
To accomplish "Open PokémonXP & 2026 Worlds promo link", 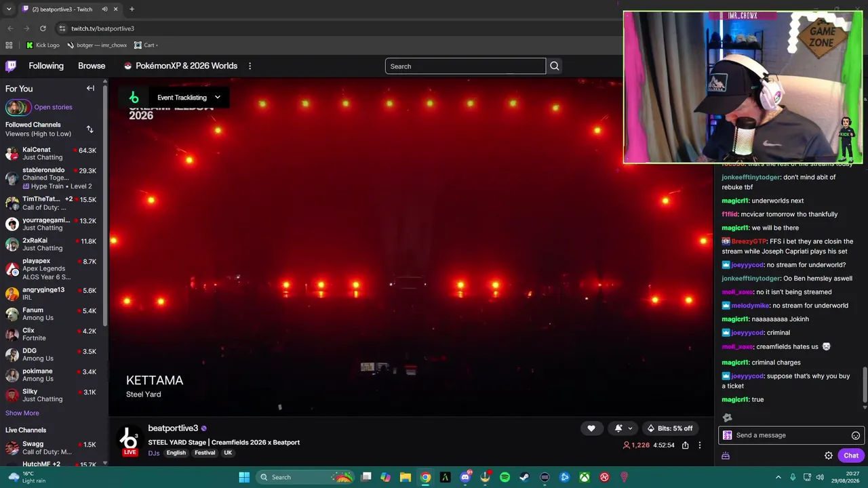I will coord(180,66).
